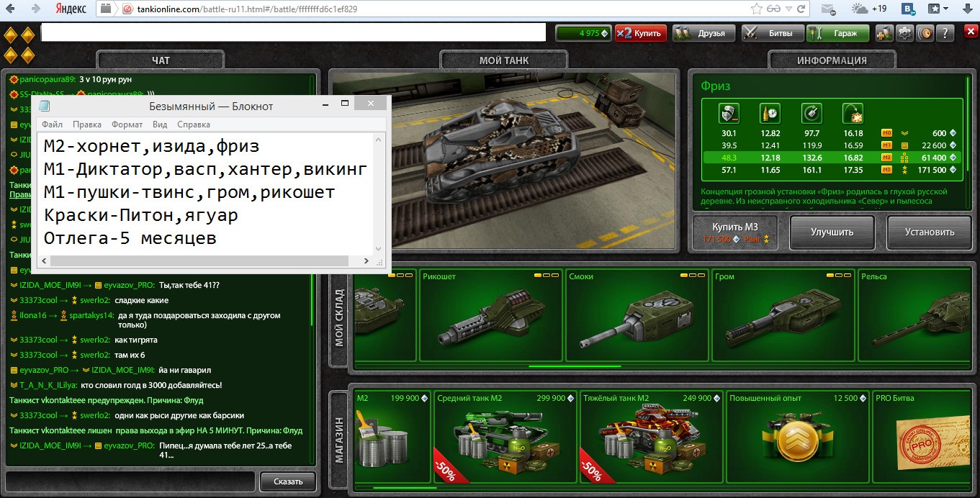This screenshot has width=980, height=498.
Task: Click the Notepad horizontal scrollbar right arrow
Action: click(367, 261)
